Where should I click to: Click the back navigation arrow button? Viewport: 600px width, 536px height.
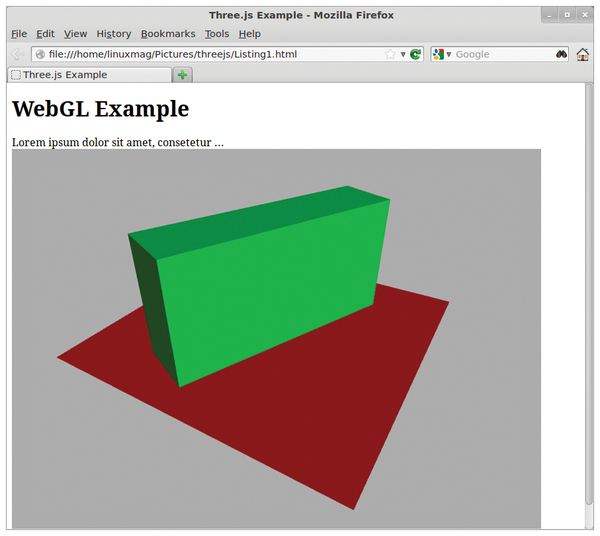(18, 54)
